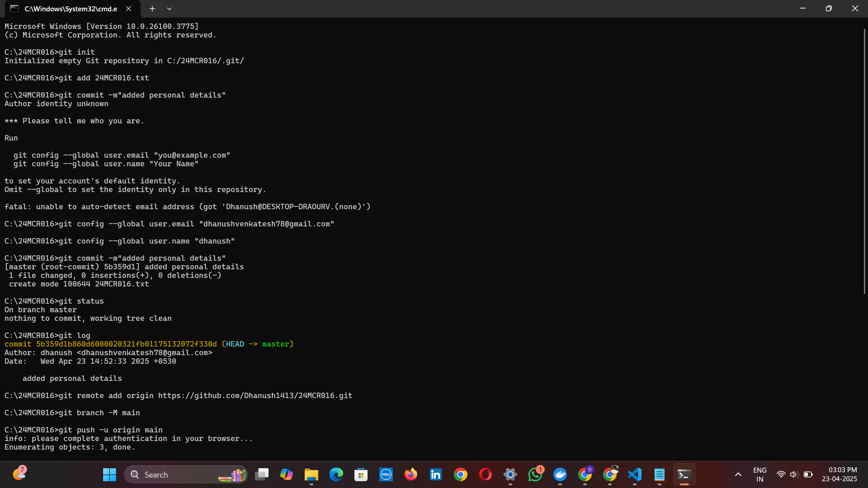Open Docker Desktop from taskbar
This screenshot has width=868, height=488.
pyautogui.click(x=560, y=474)
